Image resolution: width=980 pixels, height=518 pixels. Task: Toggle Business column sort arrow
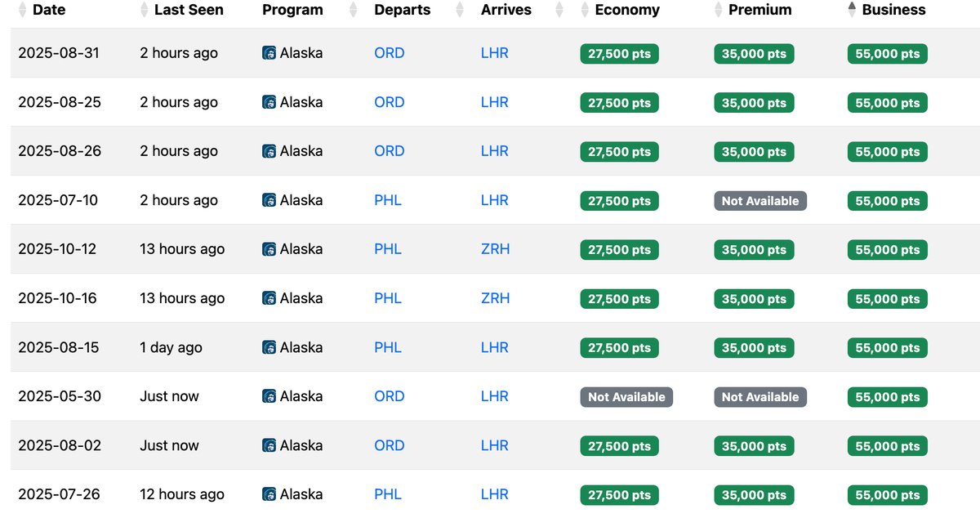click(851, 10)
